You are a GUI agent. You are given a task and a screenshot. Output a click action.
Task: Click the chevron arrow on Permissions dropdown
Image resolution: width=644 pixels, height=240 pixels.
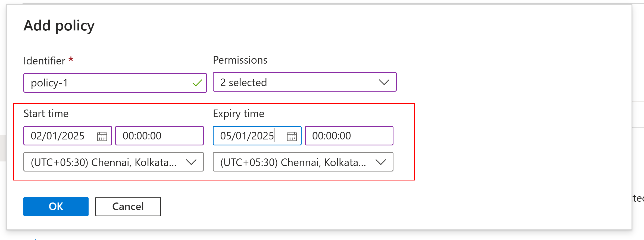[x=384, y=82]
